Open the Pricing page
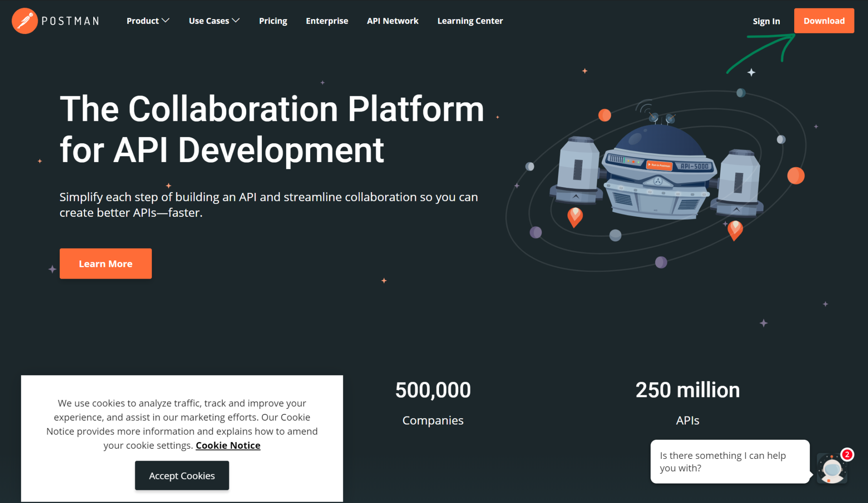This screenshot has height=503, width=868. point(273,21)
